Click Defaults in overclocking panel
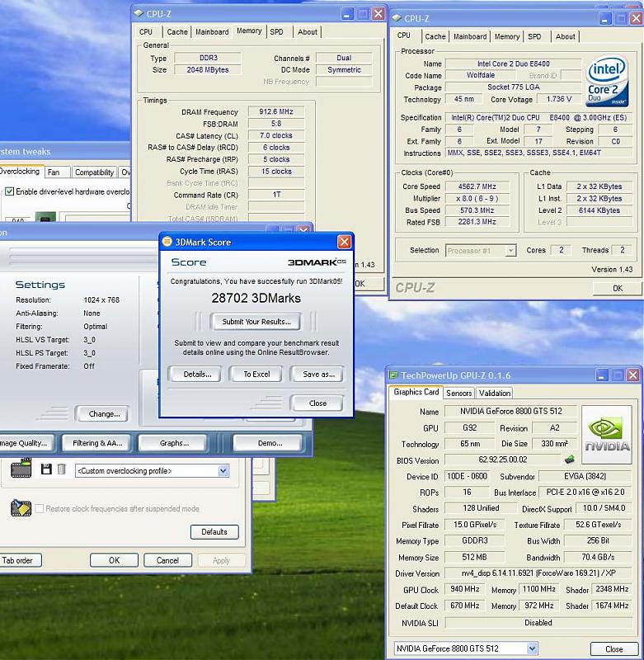 pos(214,531)
